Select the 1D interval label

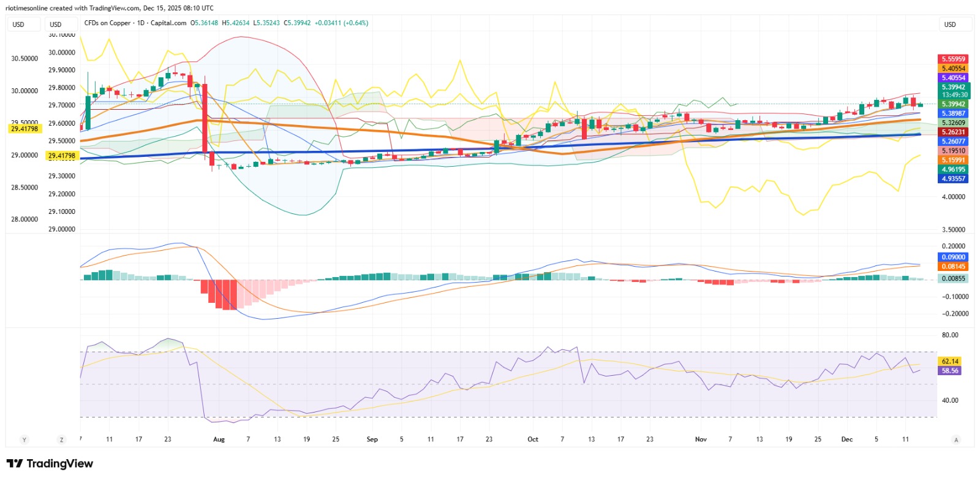click(x=141, y=23)
